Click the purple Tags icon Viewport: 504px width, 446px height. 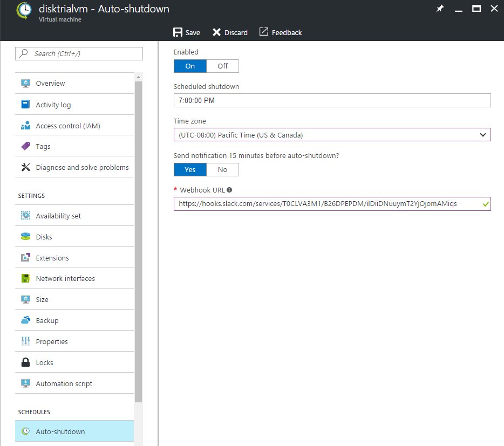tap(25, 146)
